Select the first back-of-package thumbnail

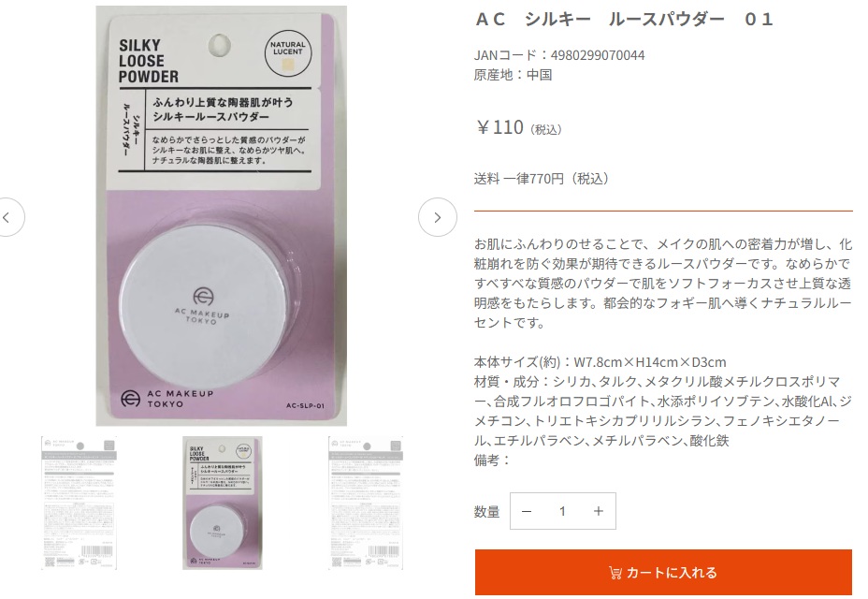(x=80, y=503)
